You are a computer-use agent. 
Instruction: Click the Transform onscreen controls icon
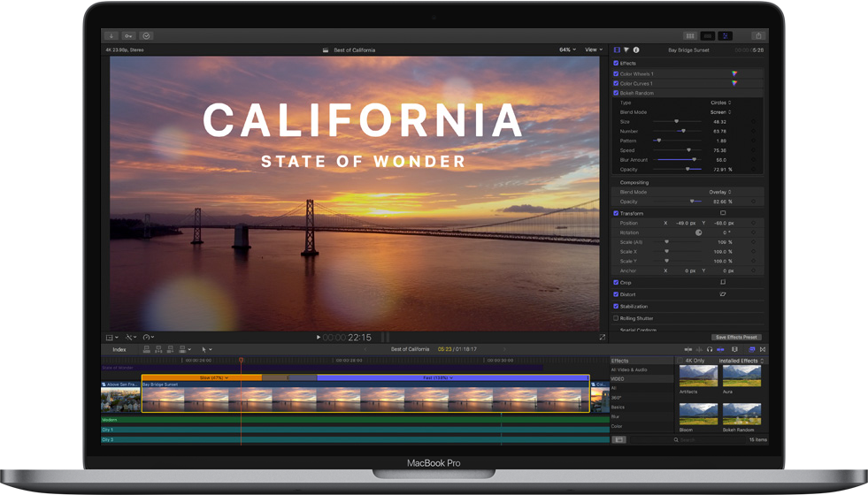click(723, 213)
